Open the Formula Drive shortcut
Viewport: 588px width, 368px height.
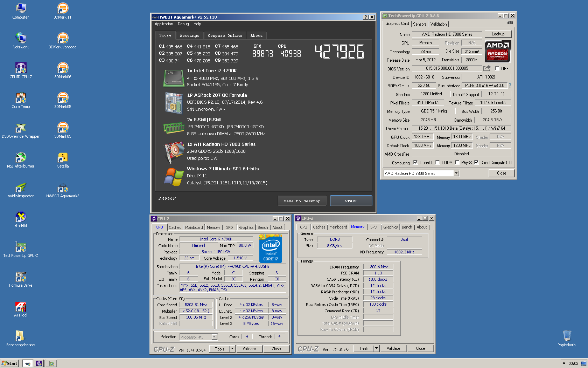[x=21, y=279]
